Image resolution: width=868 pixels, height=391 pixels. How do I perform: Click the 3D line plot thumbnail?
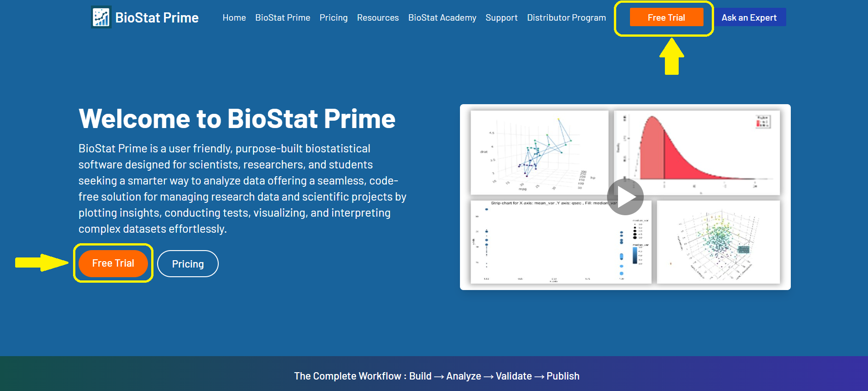(539, 152)
